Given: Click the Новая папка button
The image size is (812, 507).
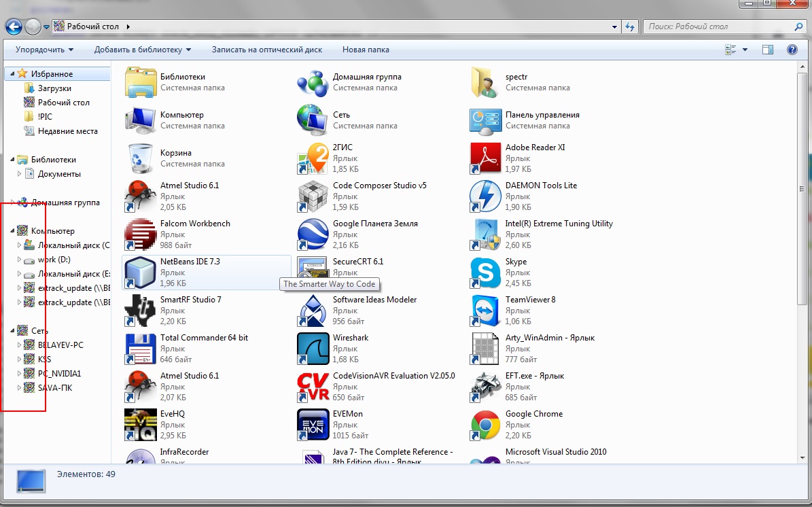Looking at the screenshot, I should [366, 50].
